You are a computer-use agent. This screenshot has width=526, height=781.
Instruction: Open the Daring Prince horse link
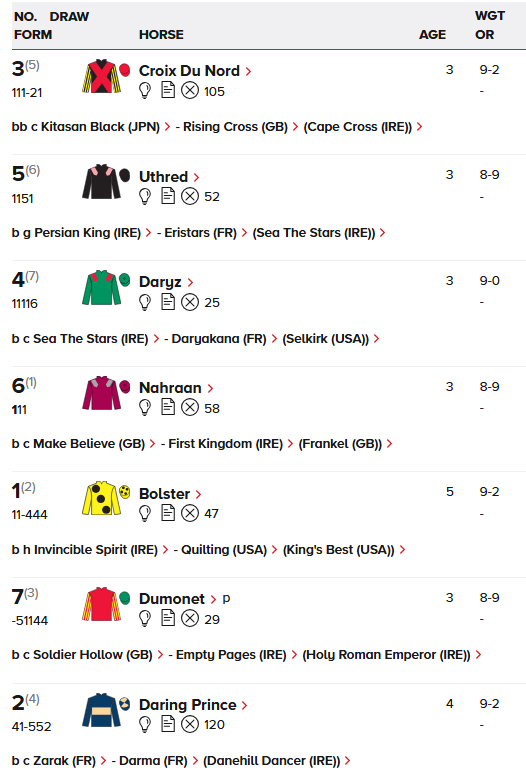point(187,704)
